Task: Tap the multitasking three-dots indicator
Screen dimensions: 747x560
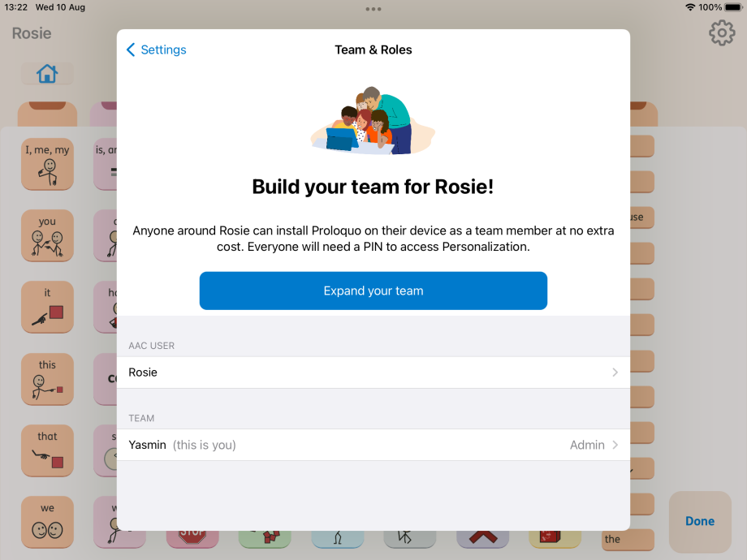Action: (373, 9)
